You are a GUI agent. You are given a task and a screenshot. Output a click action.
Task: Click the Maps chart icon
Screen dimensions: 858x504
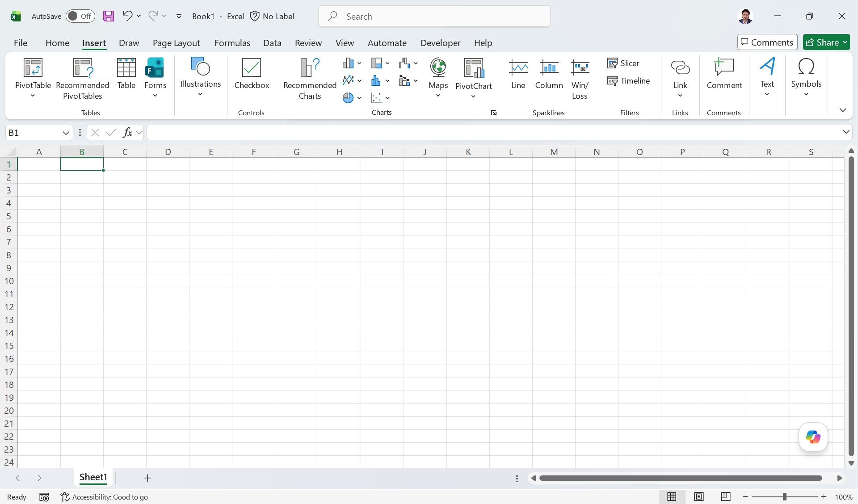[438, 67]
